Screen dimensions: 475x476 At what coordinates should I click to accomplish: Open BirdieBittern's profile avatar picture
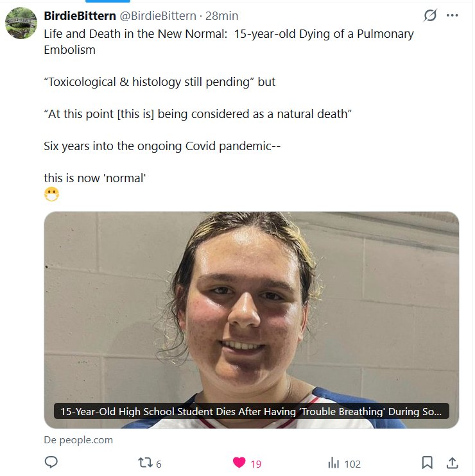point(21,24)
